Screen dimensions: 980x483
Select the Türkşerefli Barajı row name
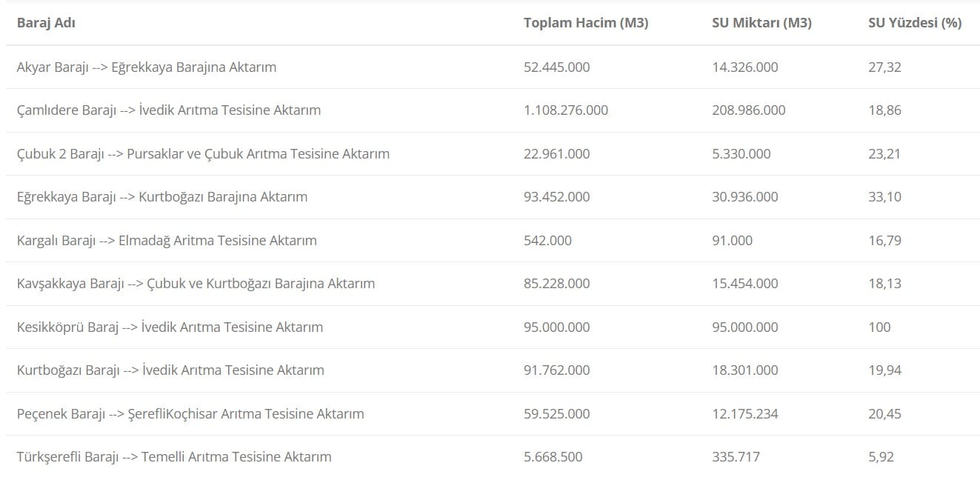(174, 457)
